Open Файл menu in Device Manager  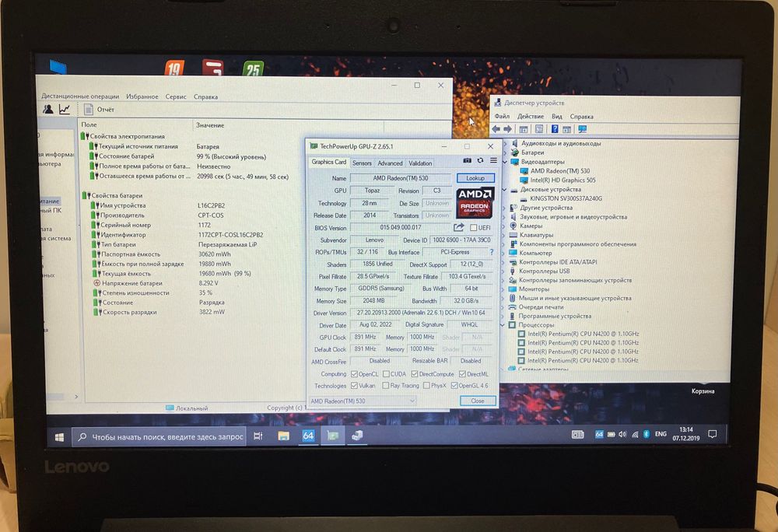(x=502, y=116)
